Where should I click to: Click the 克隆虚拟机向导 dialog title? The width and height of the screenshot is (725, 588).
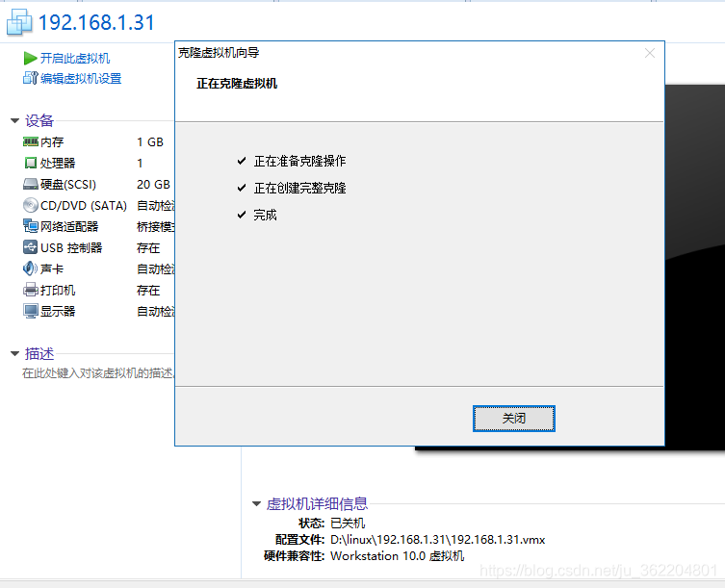(219, 53)
